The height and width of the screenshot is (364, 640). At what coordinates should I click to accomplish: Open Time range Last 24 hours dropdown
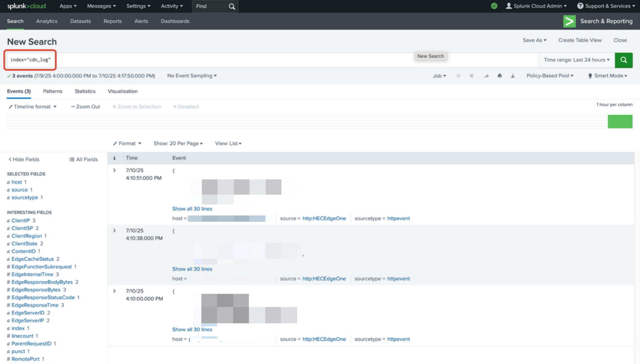click(576, 60)
